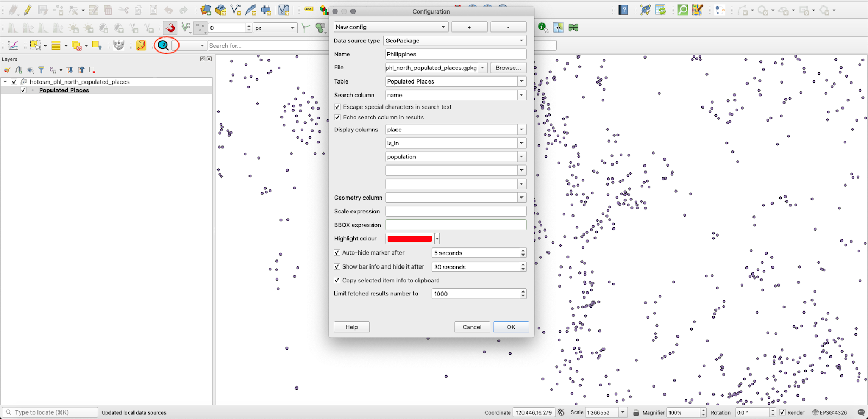Open the Data source type GeoPackage dropdown
This screenshot has height=419, width=868.
[x=455, y=41]
